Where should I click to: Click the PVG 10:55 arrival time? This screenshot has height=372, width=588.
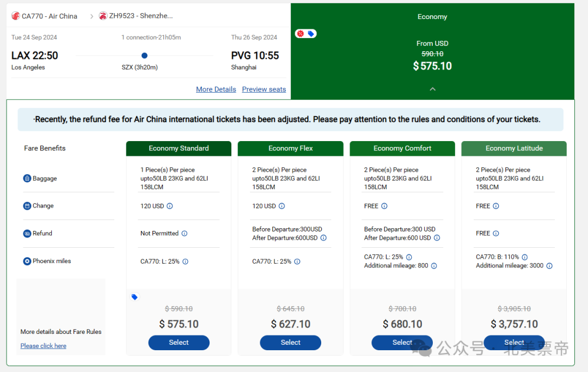point(255,56)
